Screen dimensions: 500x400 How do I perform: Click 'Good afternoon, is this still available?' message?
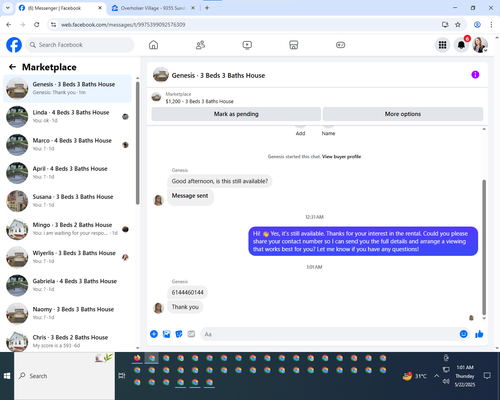click(220, 181)
